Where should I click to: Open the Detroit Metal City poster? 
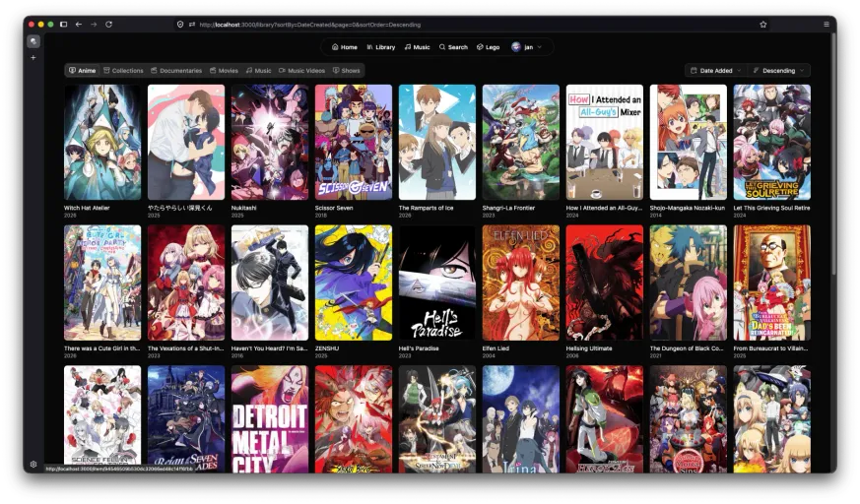pyautogui.click(x=270, y=419)
